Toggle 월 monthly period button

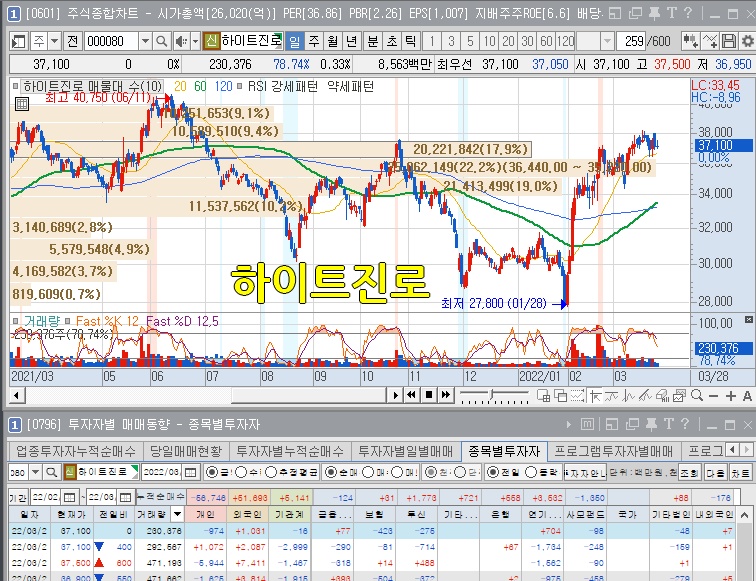click(333, 41)
